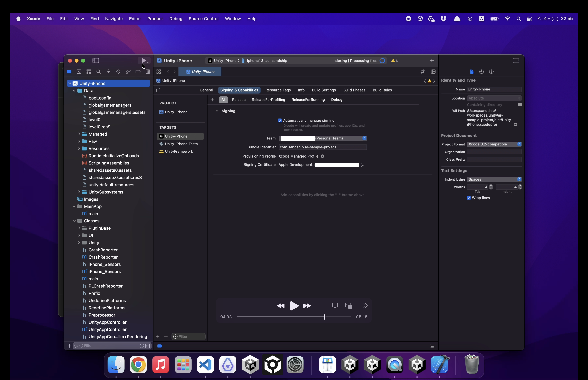This screenshot has height=380, width=588.
Task: Expand the Managed folder
Action: (x=79, y=134)
